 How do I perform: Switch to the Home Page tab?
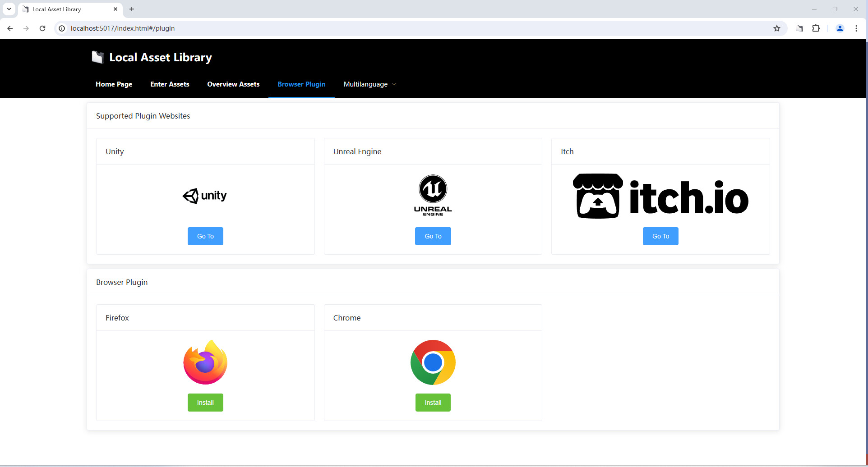click(x=114, y=84)
